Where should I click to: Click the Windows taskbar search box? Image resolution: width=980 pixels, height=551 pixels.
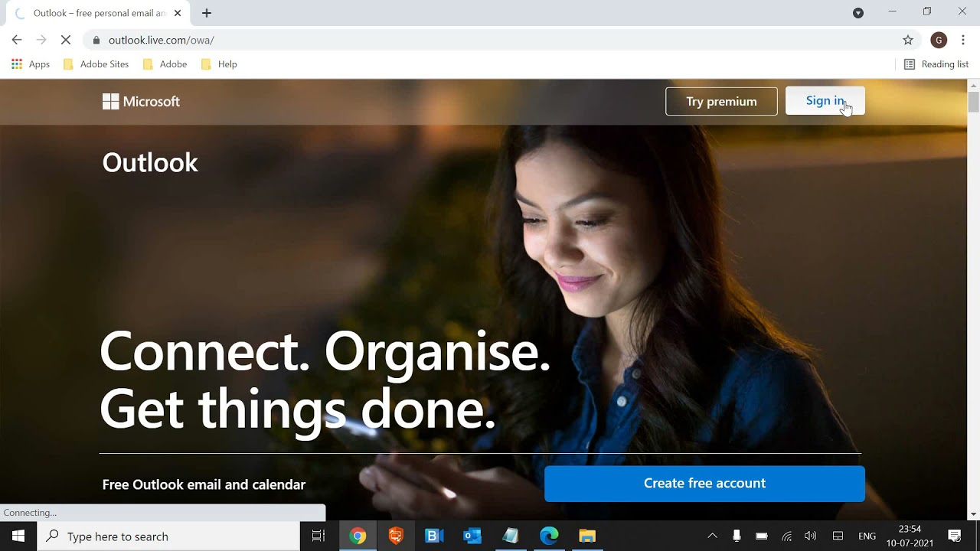pyautogui.click(x=168, y=536)
